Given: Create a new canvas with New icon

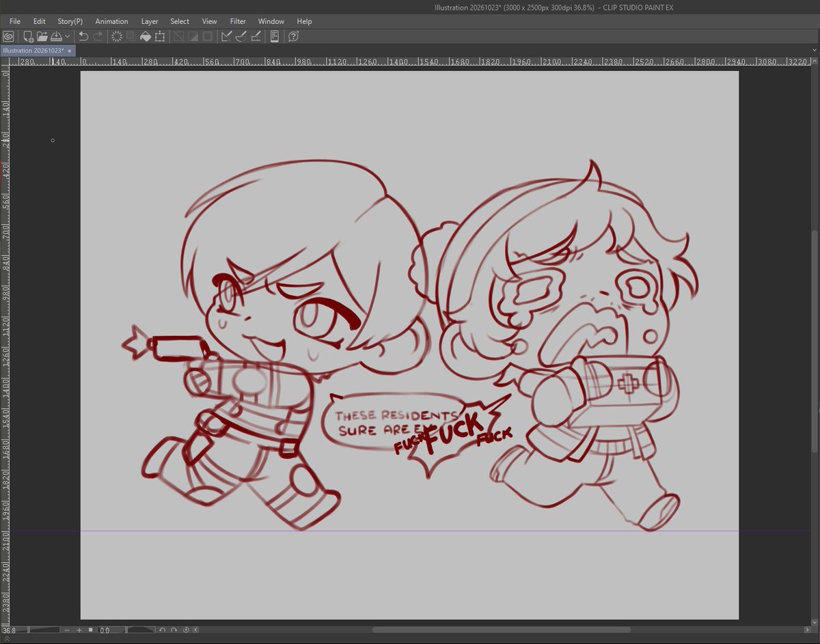Looking at the screenshot, I should [28, 36].
